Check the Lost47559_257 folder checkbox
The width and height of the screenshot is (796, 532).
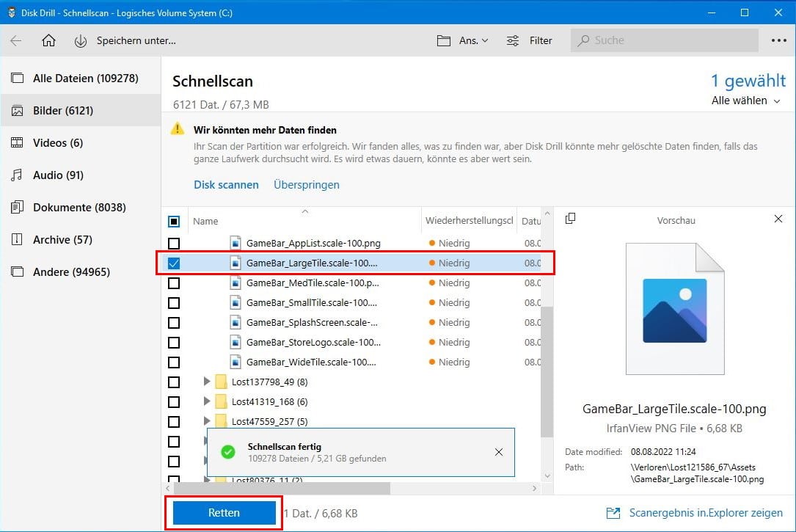point(174,421)
